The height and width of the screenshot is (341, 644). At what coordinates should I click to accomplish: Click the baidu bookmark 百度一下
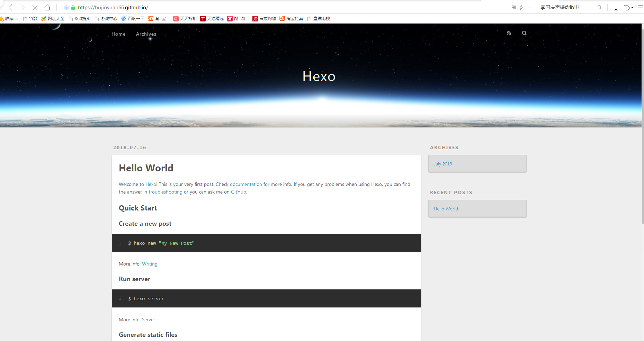pos(133,19)
